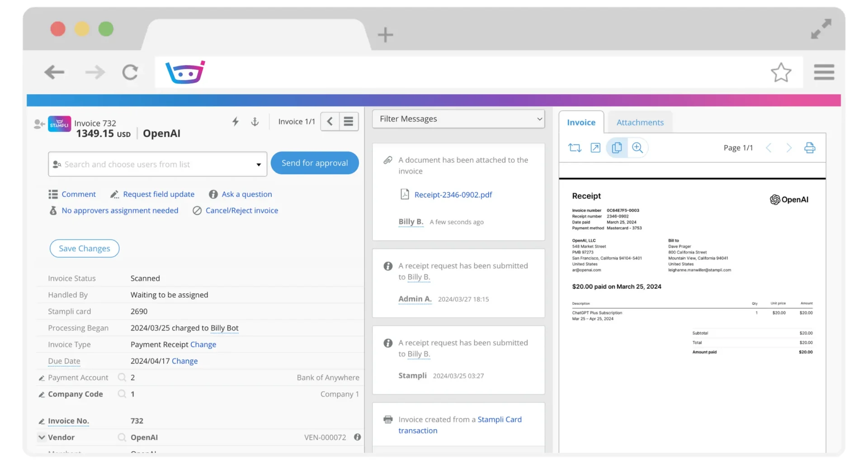Click the browser bookmark star icon
This screenshot has width=868, height=465.
coord(781,72)
